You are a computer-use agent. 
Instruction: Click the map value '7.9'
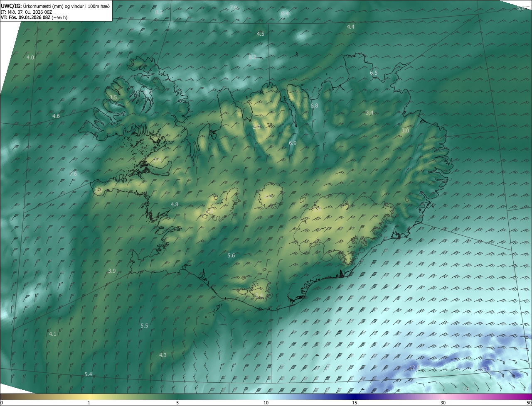click(x=233, y=8)
